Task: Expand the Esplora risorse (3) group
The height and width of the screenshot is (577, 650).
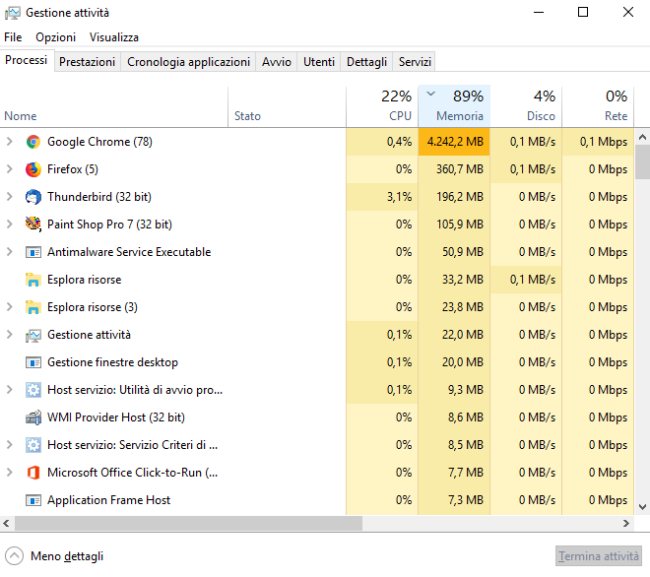Action: point(9,307)
